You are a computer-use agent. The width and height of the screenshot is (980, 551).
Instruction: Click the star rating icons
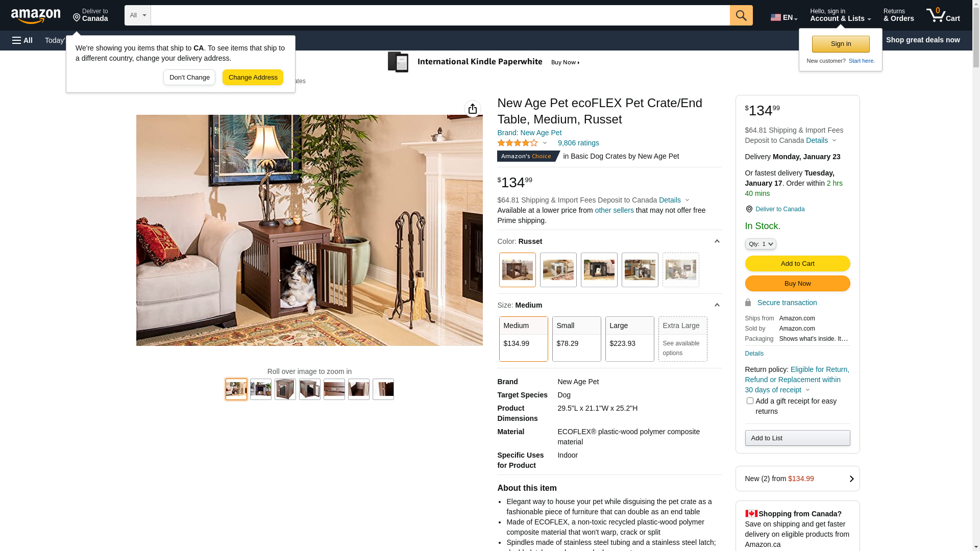click(518, 143)
